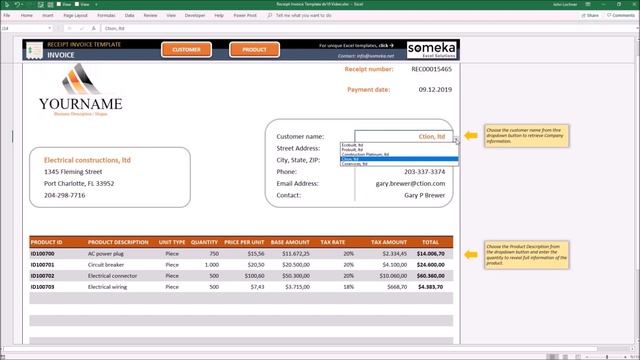Click the receipt icon beside INVOICE heading
This screenshot has width=640, height=360.
(34, 51)
